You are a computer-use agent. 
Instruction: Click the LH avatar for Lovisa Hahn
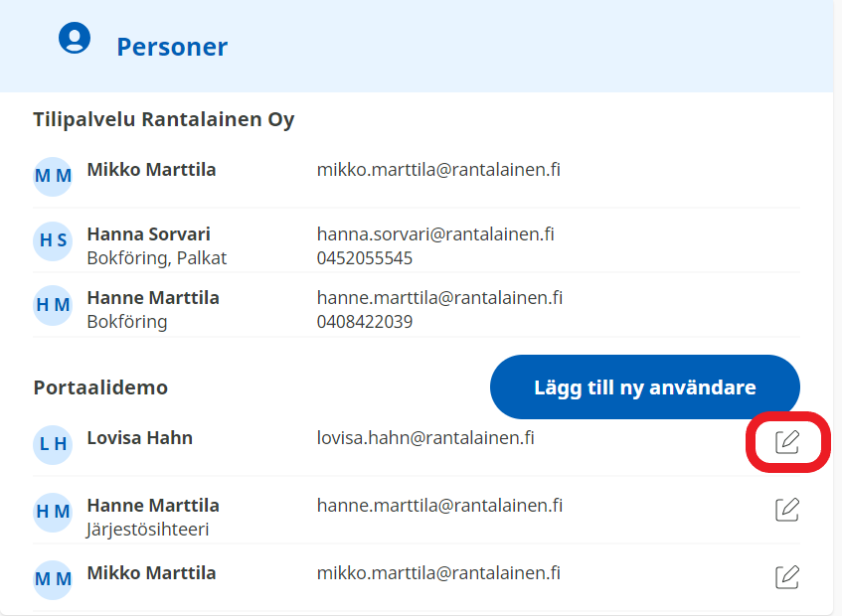click(x=53, y=444)
